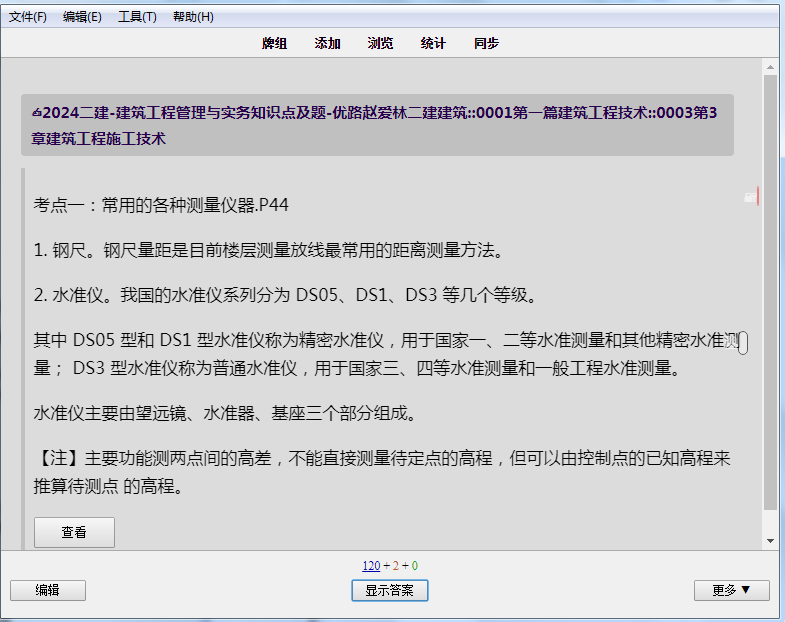The image size is (785, 622).
Task: Show 统计 statistics
Action: pyautogui.click(x=433, y=44)
